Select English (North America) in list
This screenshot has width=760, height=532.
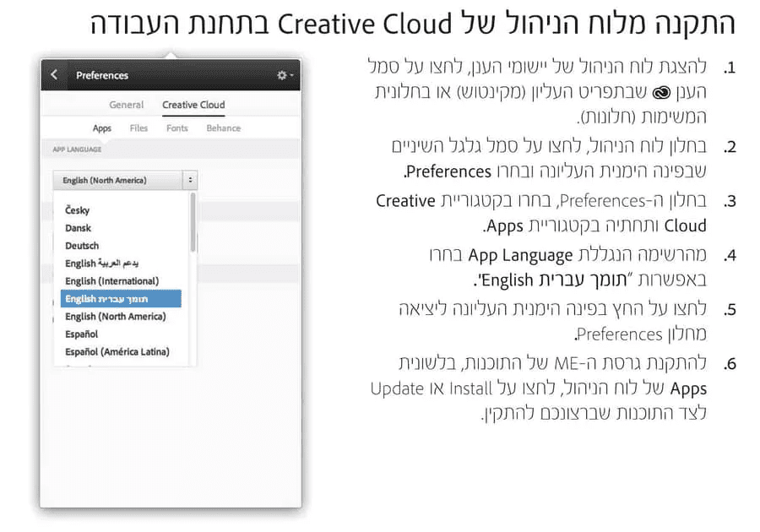pos(116,317)
